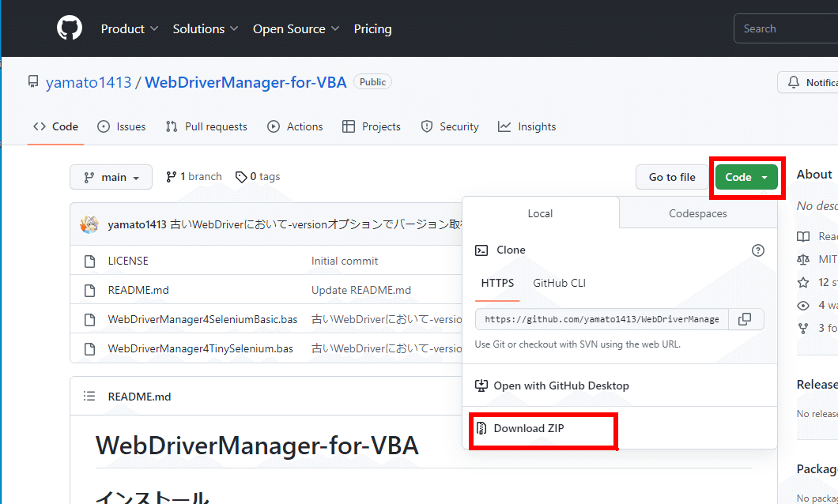Click file icon beside WebDriverManager4SeleniumBasic.bas
This screenshot has width=838, height=504.
90,320
